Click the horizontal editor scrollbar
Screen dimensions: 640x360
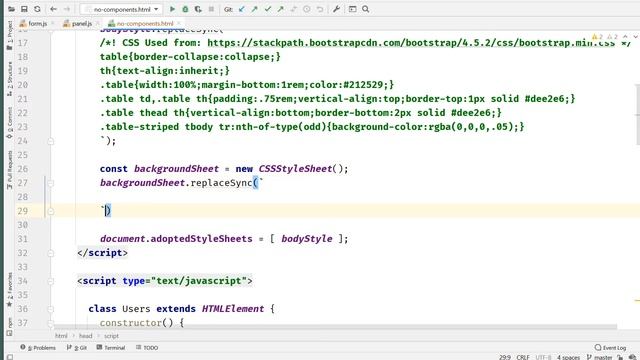pyautogui.click(x=335, y=327)
